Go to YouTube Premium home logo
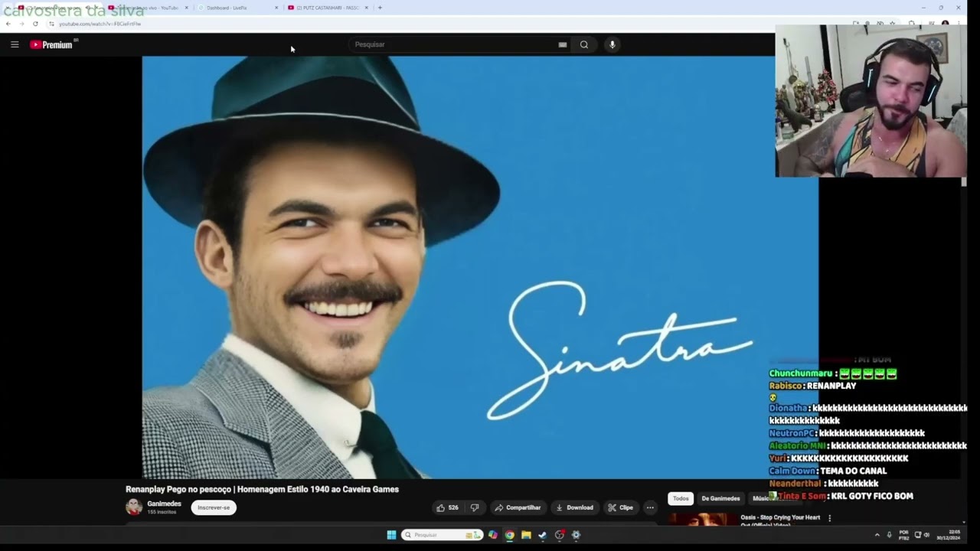The height and width of the screenshot is (551, 980). [52, 44]
